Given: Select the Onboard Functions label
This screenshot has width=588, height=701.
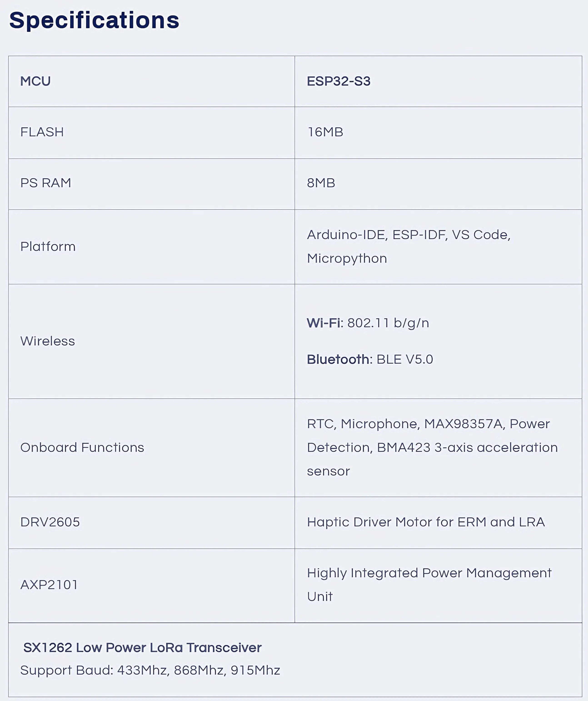Looking at the screenshot, I should (82, 448).
